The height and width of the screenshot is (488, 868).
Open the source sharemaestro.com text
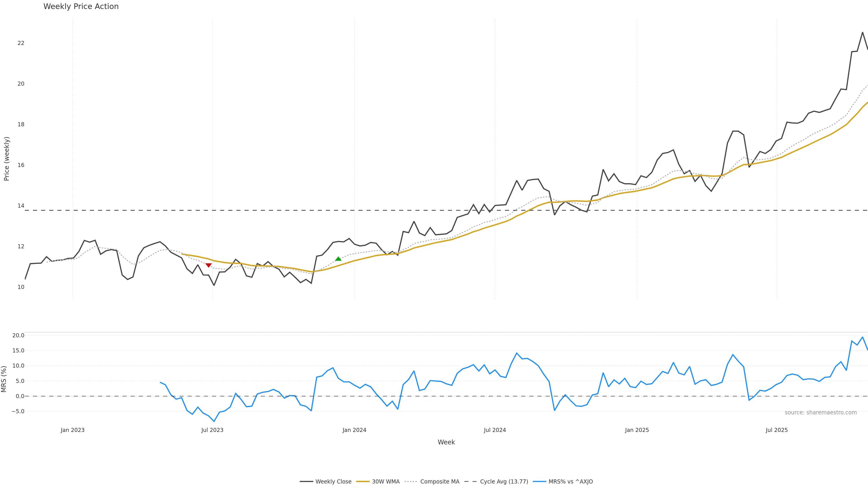pyautogui.click(x=821, y=413)
